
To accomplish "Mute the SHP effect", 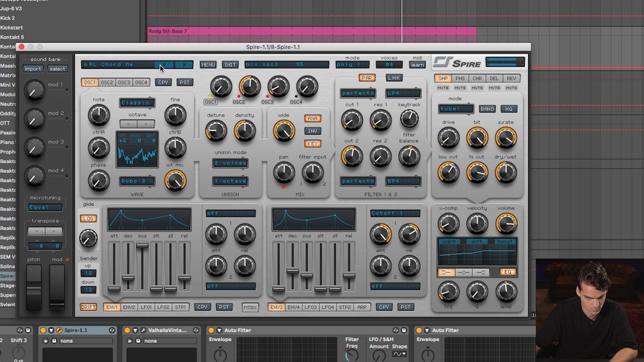I will point(443,88).
